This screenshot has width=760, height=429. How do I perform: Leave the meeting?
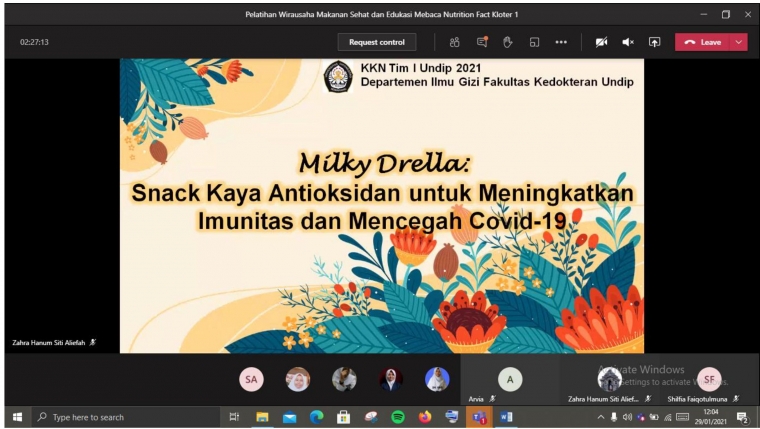click(702, 42)
